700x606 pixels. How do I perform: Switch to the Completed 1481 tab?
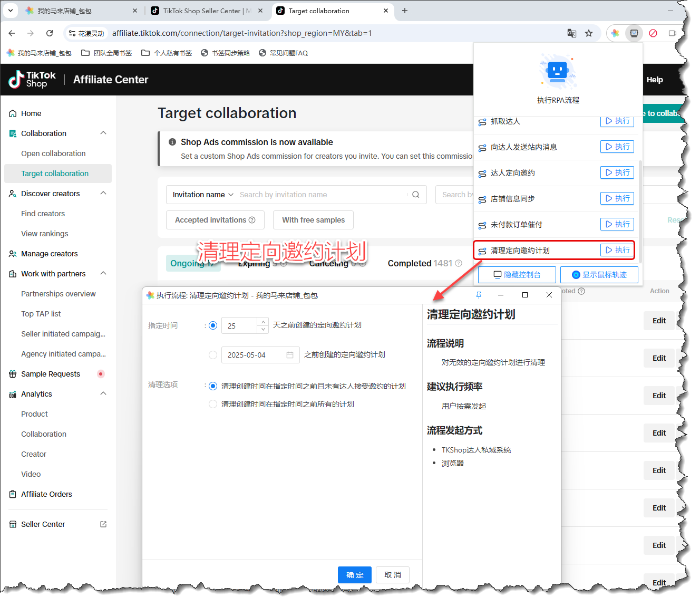[x=424, y=263]
